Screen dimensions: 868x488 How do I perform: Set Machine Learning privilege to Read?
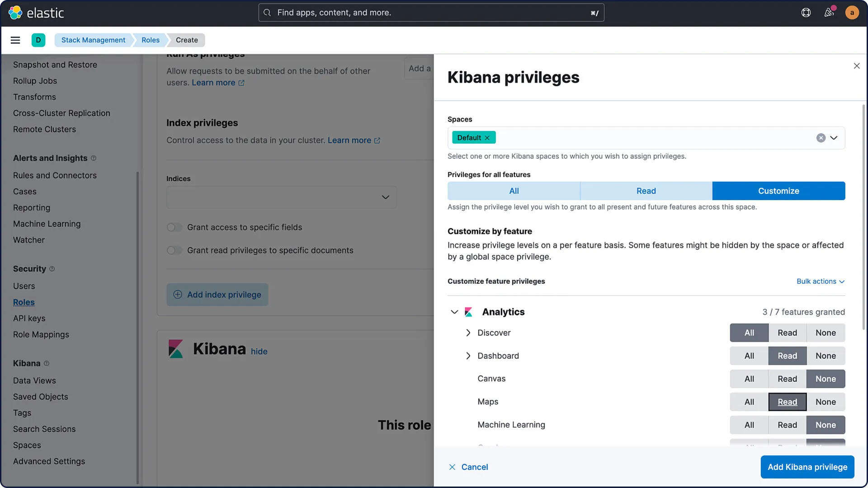(787, 425)
